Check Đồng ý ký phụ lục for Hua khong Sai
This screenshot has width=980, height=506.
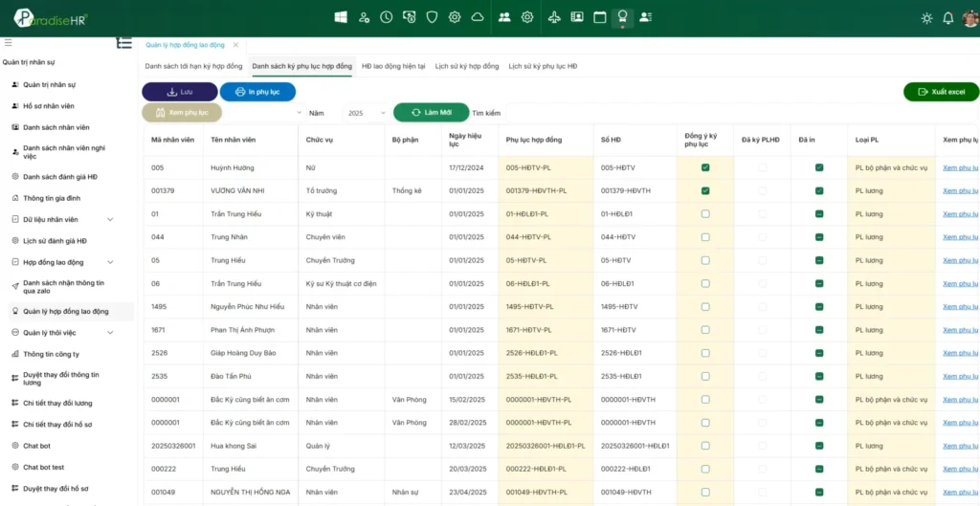click(705, 446)
